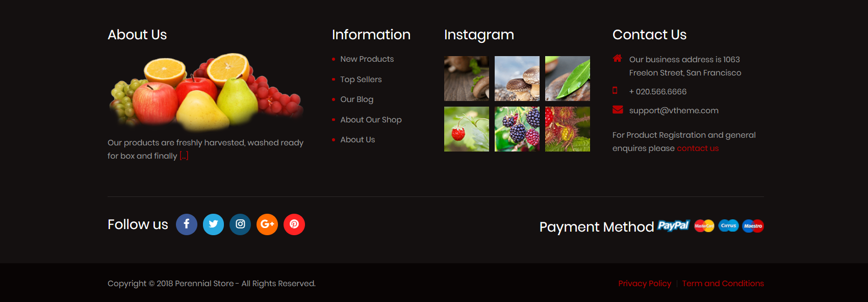
Task: Click the PayPal payment logo
Action: [x=673, y=225]
